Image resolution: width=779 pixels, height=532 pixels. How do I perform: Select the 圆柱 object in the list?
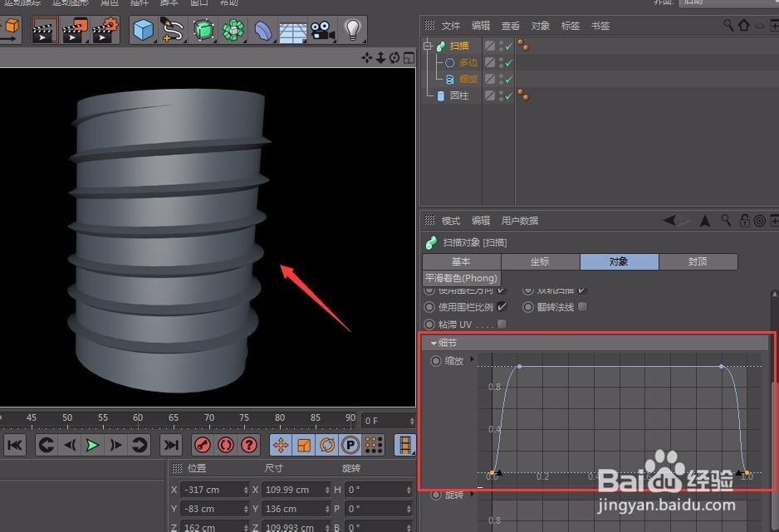[x=458, y=95]
